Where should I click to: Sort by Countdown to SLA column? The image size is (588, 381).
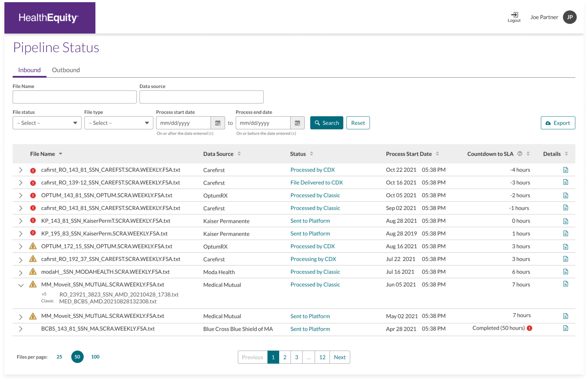(528, 154)
